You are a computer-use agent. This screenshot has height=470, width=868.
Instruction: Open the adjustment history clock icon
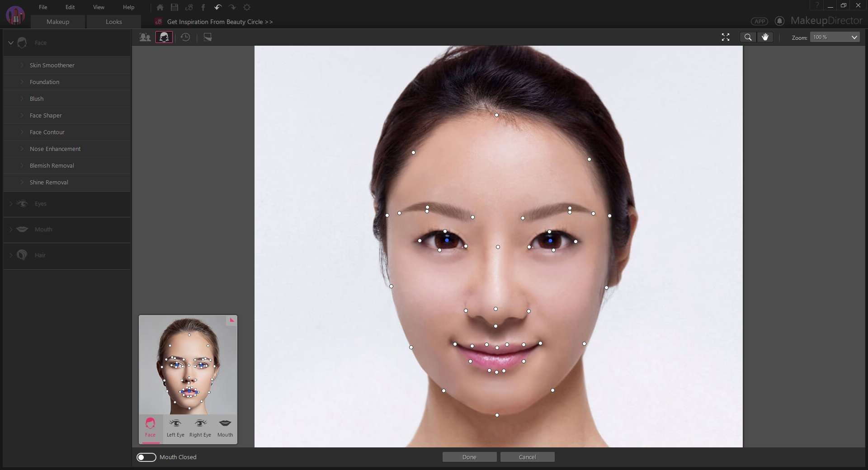[x=185, y=37]
